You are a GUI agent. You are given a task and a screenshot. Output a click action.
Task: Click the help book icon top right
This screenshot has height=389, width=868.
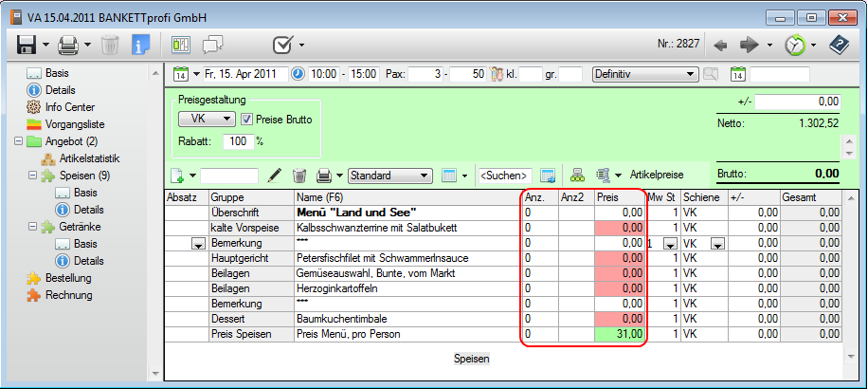[839, 45]
